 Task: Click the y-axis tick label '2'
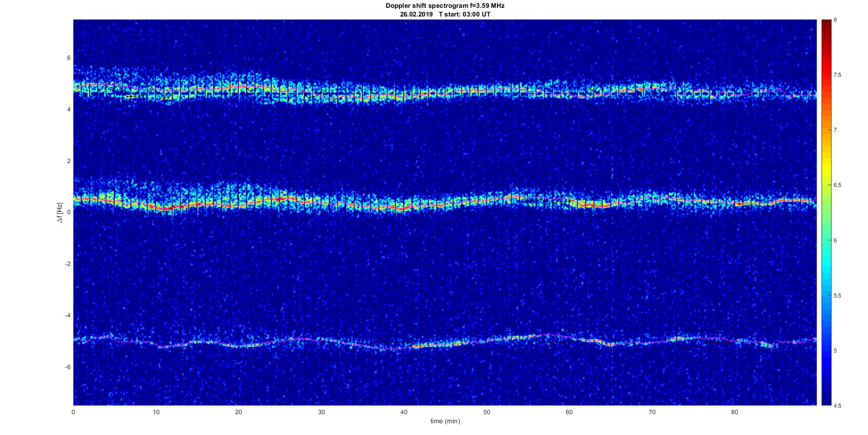pos(69,161)
